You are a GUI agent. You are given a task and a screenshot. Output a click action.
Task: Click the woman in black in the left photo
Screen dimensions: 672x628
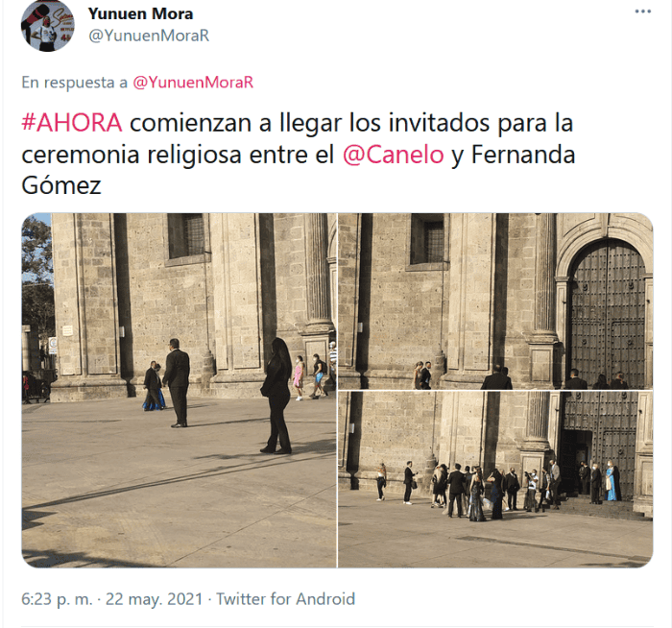(276, 396)
